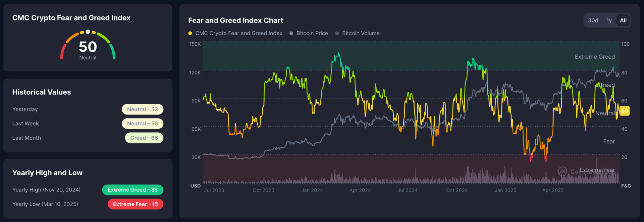This screenshot has height=222, width=644.
Task: Click the yellow CMC Fear and Greed legend dot
Action: [190, 33]
